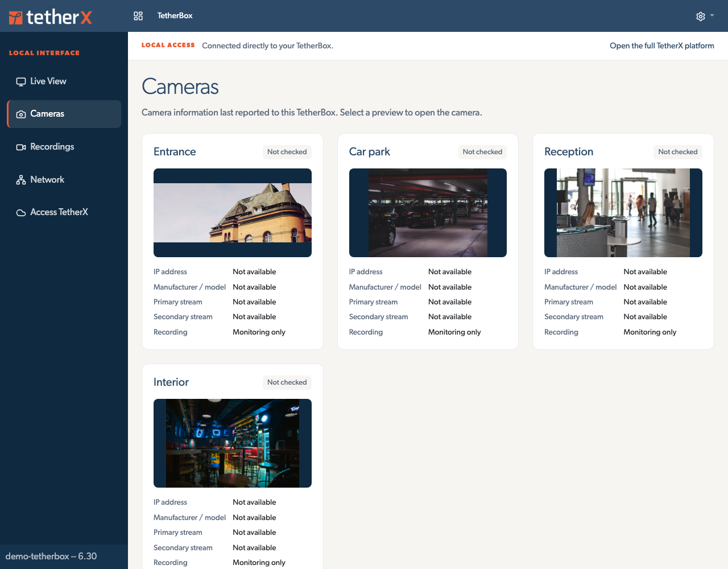Open the full TetherX platform link

(662, 46)
